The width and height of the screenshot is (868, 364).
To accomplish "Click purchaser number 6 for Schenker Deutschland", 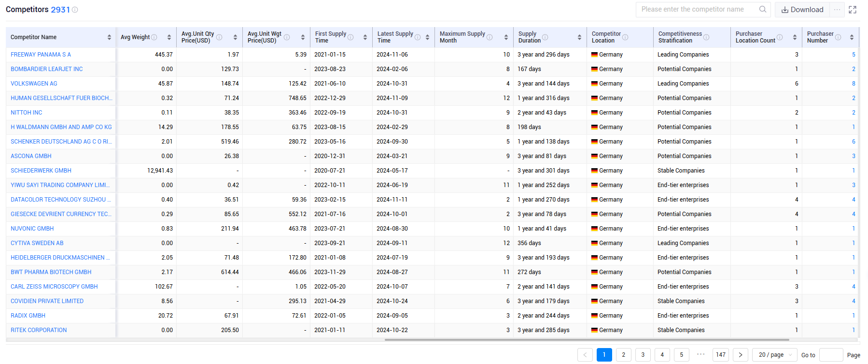I will tap(854, 142).
